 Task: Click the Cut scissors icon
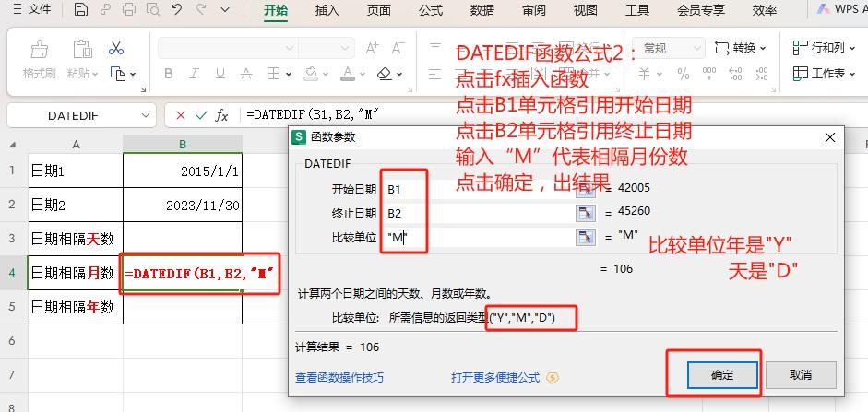coord(116,48)
